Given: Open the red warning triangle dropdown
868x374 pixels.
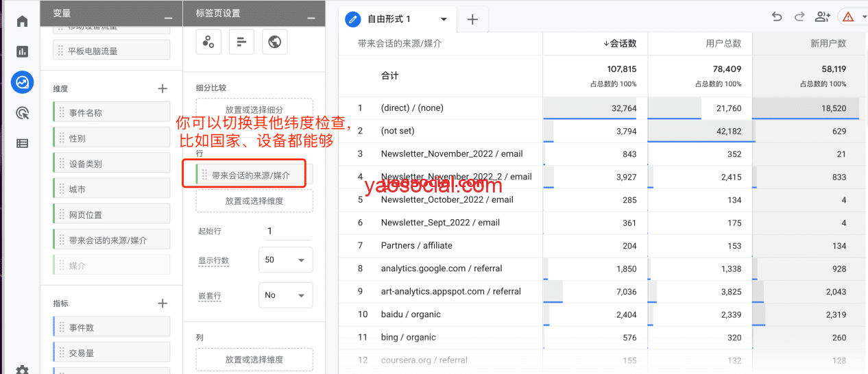Looking at the screenshot, I should pos(852,17).
